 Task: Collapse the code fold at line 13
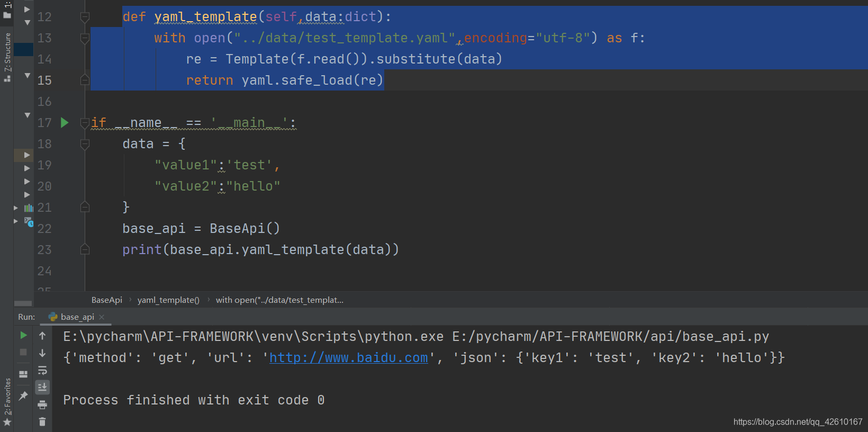coord(85,38)
